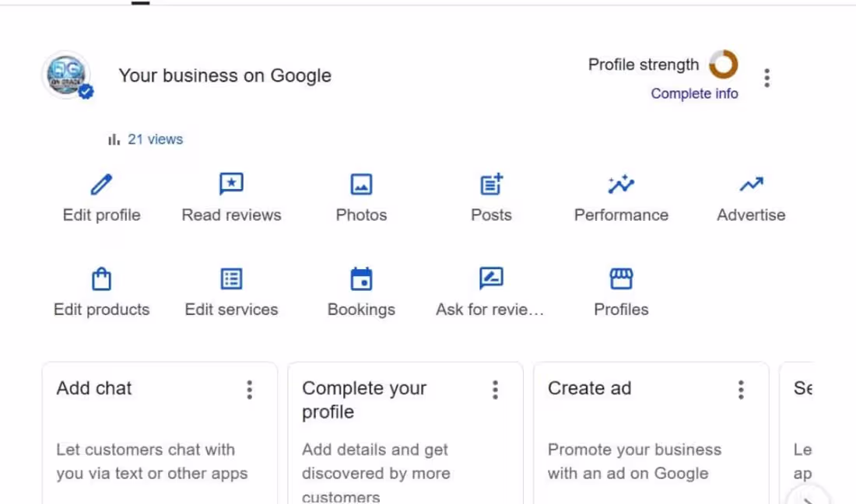Click the Posts icon
The height and width of the screenshot is (504, 856).
click(x=491, y=184)
